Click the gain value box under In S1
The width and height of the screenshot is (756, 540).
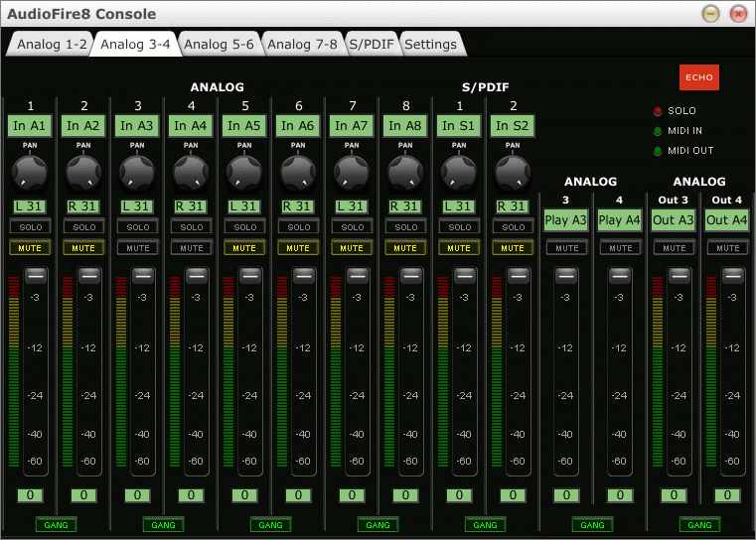tap(460, 495)
